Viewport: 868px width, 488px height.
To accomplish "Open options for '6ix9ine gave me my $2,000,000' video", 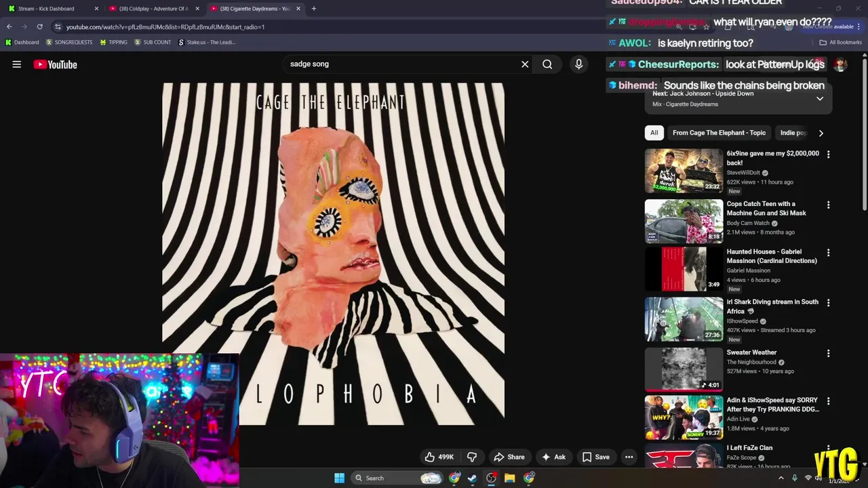I will [828, 155].
